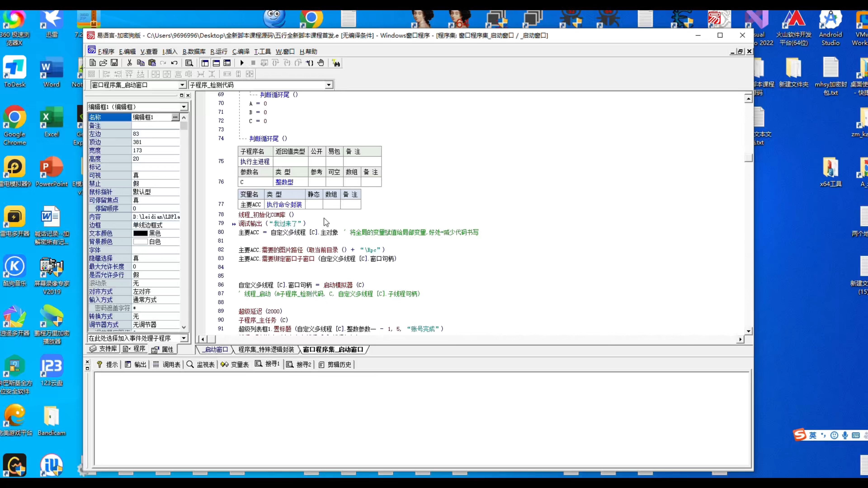
Task: Click the Undo arrow icon
Action: coord(174,63)
